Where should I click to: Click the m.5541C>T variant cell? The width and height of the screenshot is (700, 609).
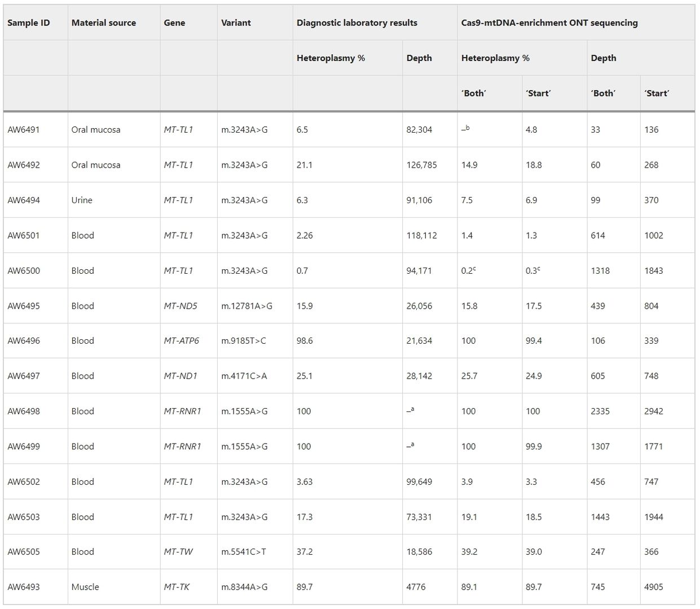pos(243,552)
